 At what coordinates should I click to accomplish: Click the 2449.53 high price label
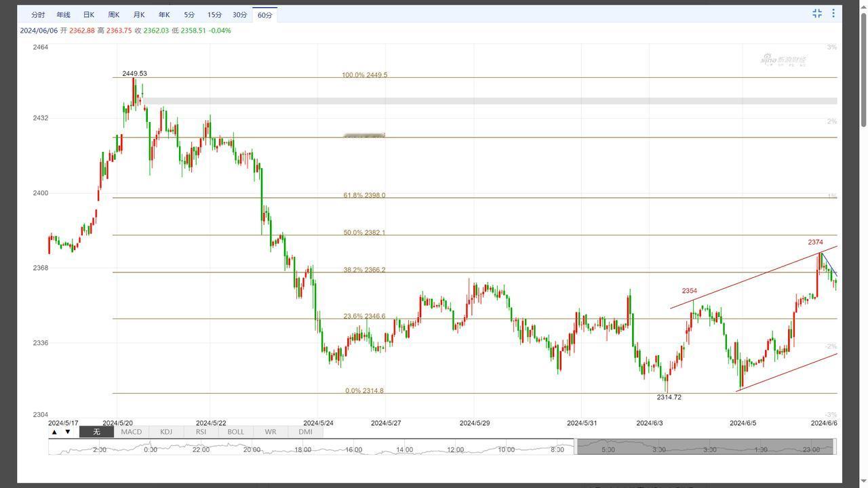[134, 73]
